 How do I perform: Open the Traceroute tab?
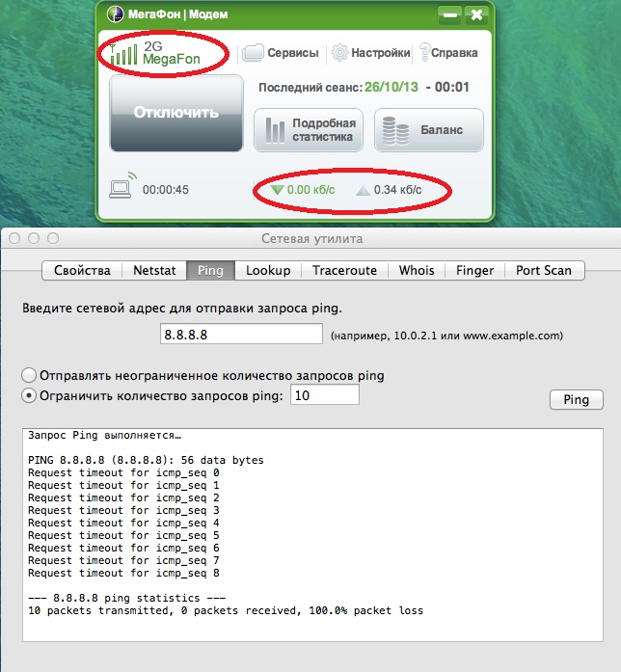click(x=344, y=270)
